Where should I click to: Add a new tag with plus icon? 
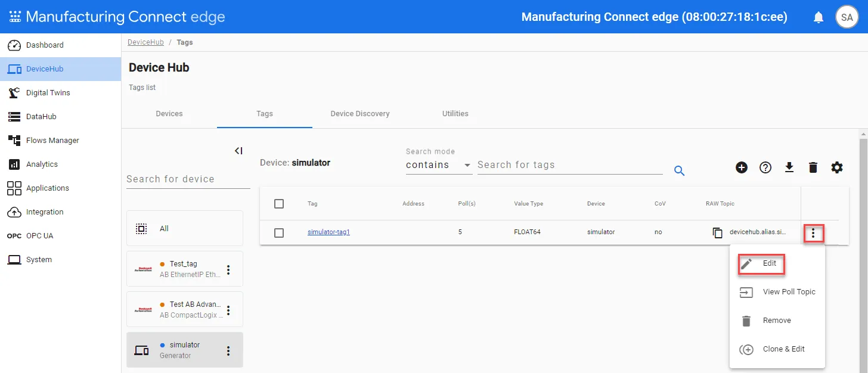tap(742, 167)
